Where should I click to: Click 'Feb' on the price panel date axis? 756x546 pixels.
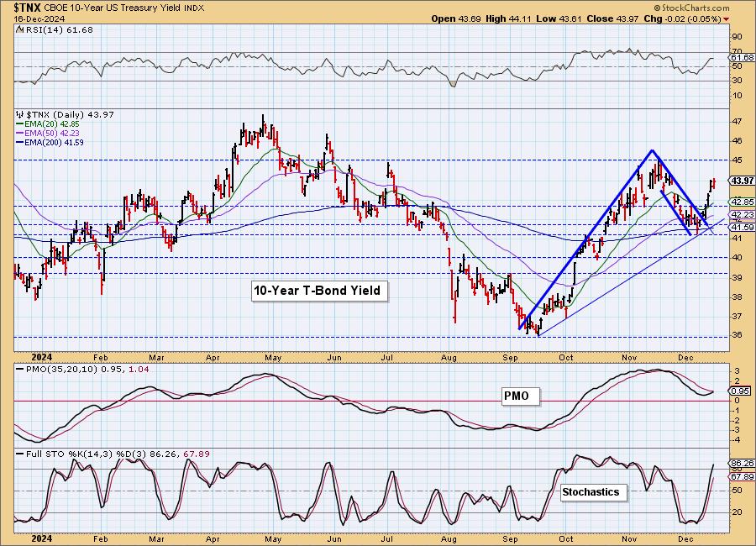coord(100,358)
